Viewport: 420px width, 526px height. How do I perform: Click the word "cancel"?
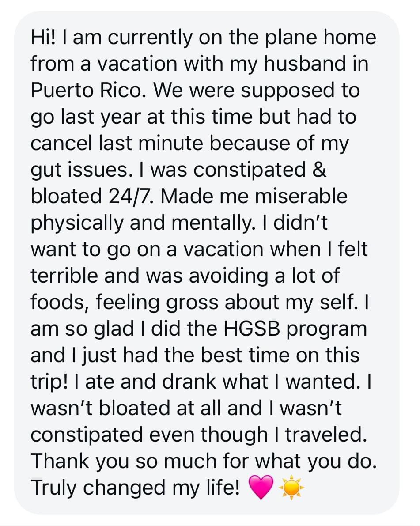[61, 143]
